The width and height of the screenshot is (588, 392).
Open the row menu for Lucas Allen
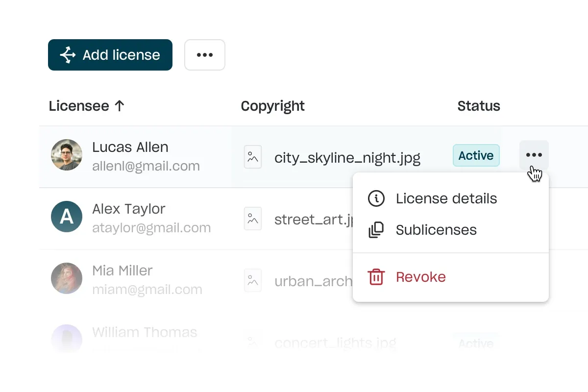pyautogui.click(x=534, y=155)
